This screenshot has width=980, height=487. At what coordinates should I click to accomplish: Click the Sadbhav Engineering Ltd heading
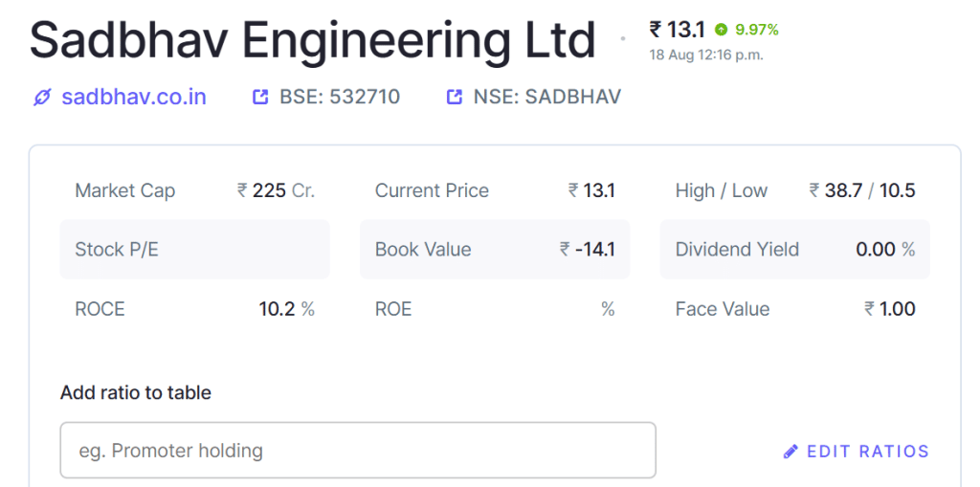[313, 41]
